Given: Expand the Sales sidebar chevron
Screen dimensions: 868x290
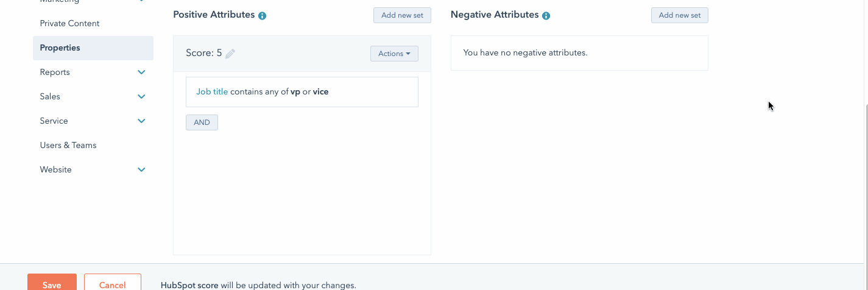Looking at the screenshot, I should pyautogui.click(x=141, y=96).
